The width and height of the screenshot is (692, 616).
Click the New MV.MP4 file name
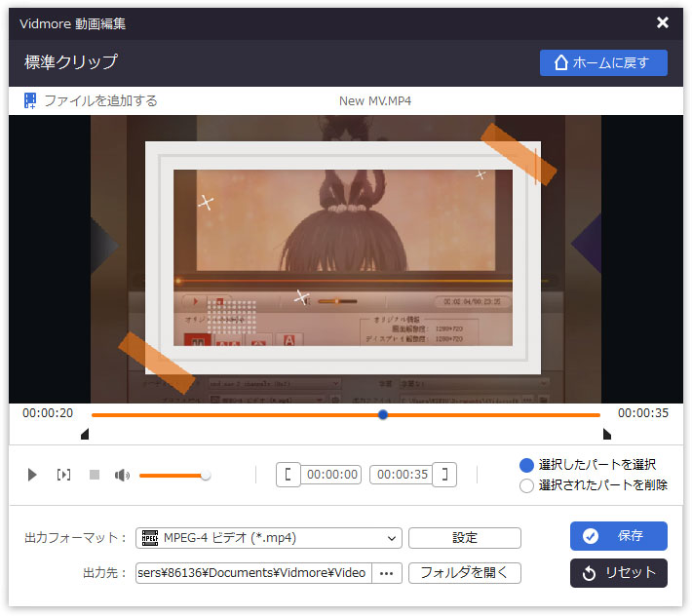click(375, 101)
